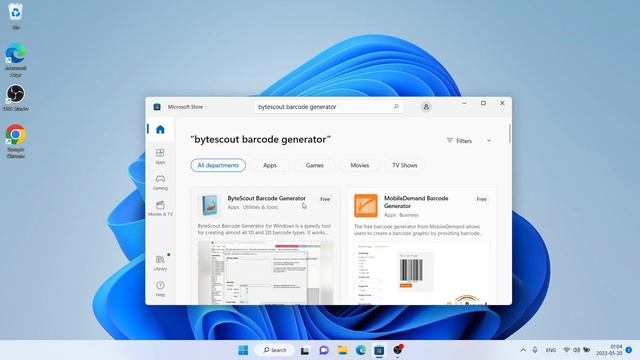This screenshot has width=640, height=360.
Task: Select the Movies filter tab
Action: (x=360, y=165)
